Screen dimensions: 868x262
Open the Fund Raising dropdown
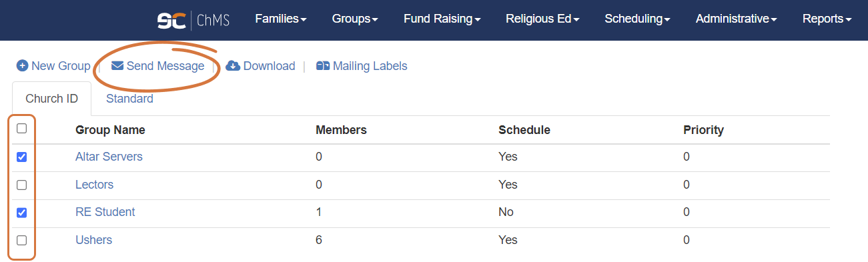(x=442, y=19)
